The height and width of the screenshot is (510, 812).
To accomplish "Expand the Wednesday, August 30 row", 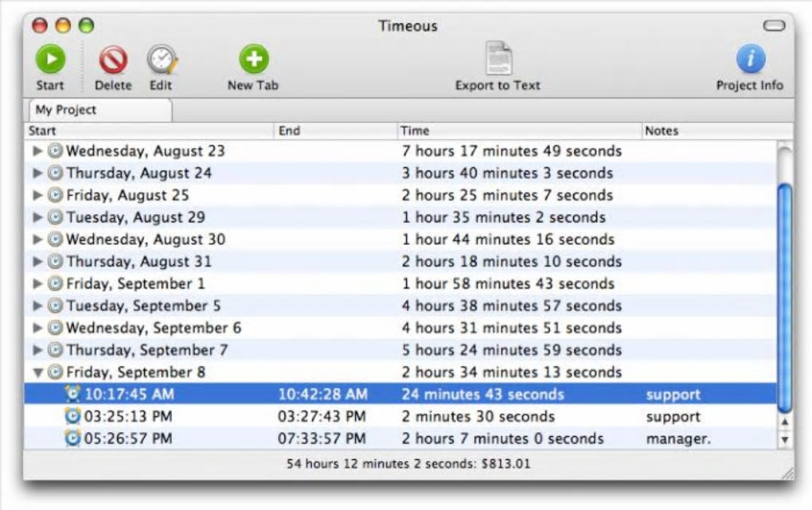I will pos(37,239).
